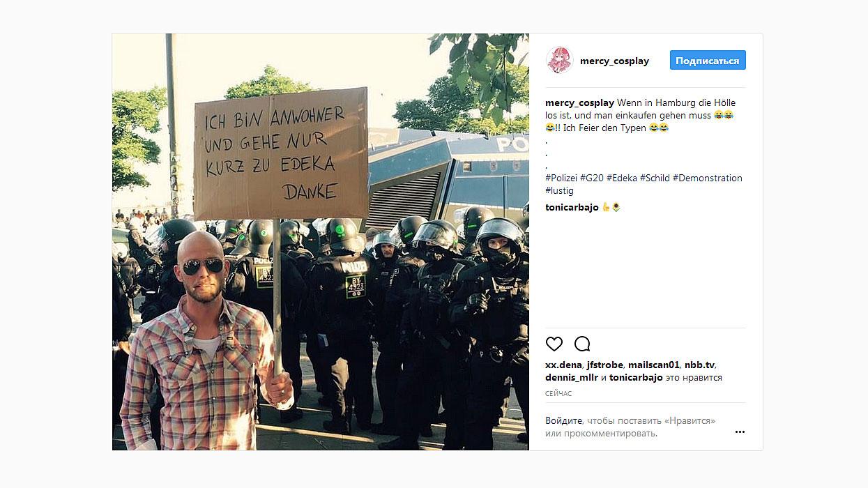Open the #lustig hashtag
The height and width of the screenshot is (488, 868).
[560, 190]
